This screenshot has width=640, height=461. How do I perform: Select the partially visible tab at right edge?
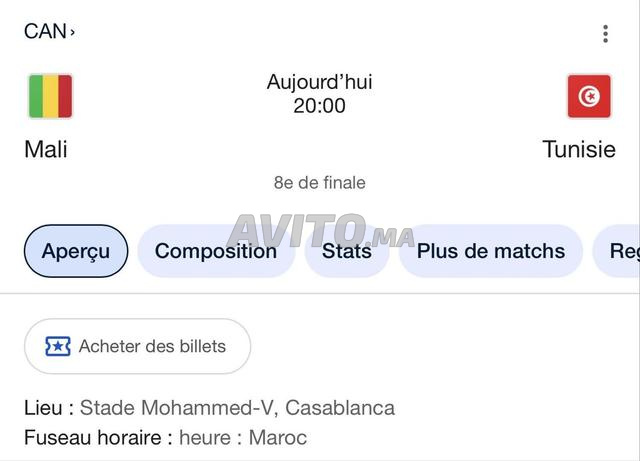tap(623, 251)
